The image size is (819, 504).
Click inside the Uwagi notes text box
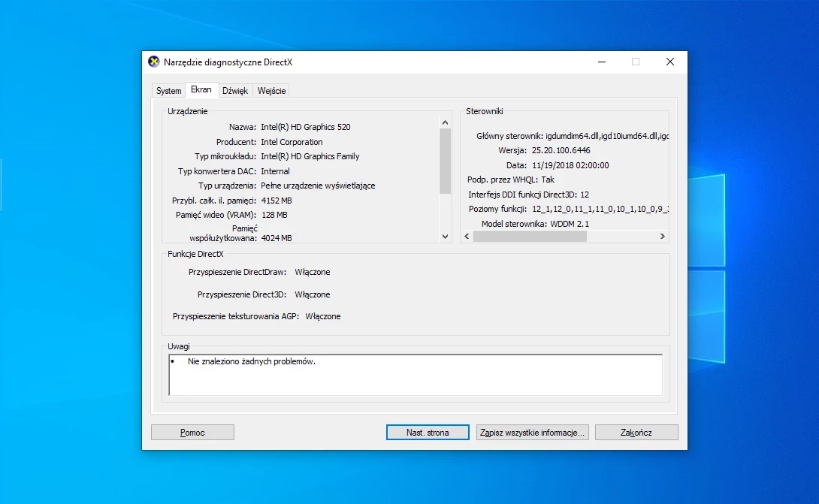[x=416, y=375]
